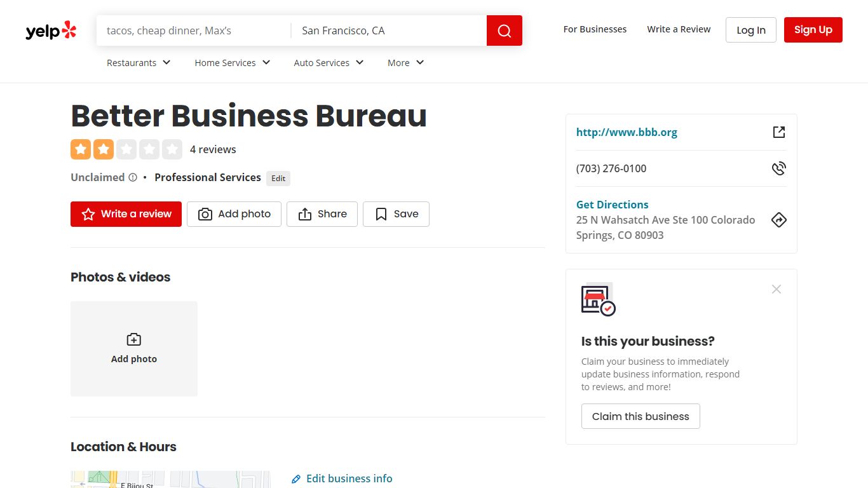Click the Sign Up button

coord(813,30)
